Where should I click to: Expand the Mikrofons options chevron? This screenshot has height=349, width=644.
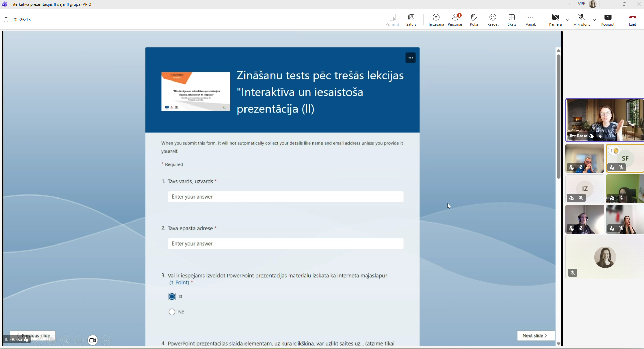[594, 20]
